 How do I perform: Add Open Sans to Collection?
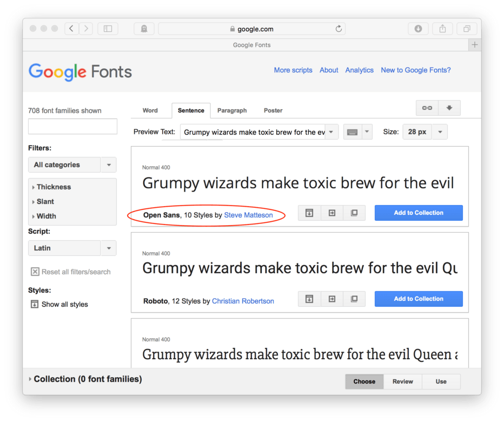pos(419,213)
